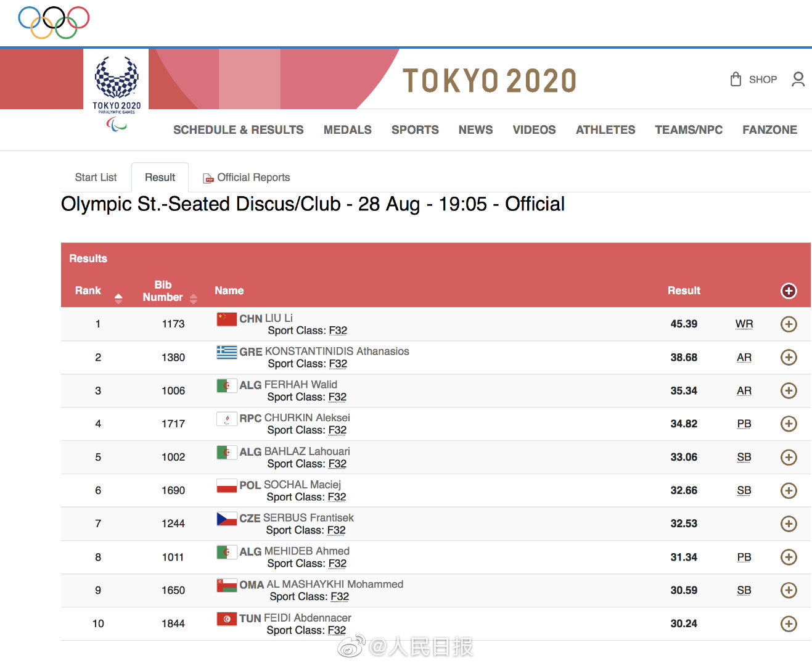The width and height of the screenshot is (812, 666).
Task: Expand details for SERBUS Frantisek's row
Action: click(x=789, y=524)
